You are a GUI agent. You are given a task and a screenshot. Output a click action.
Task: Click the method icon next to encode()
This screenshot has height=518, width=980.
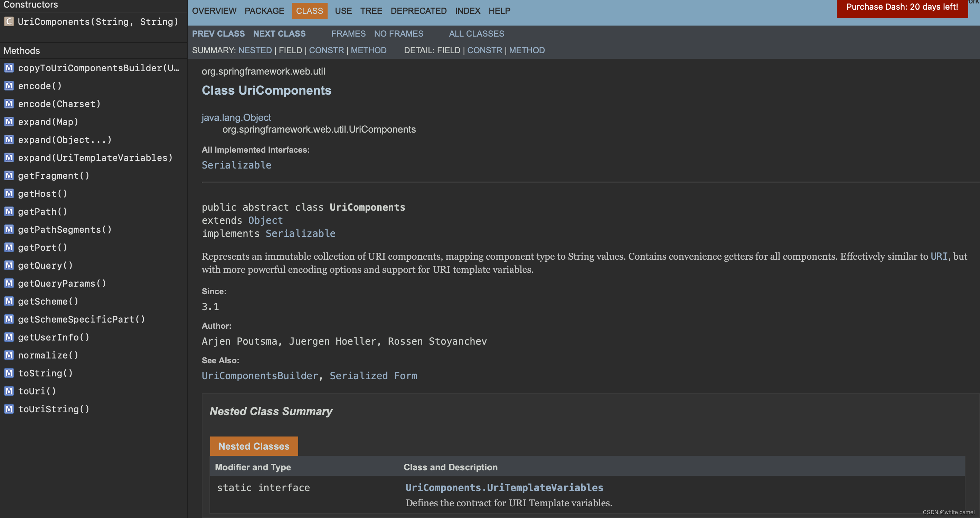pos(9,86)
